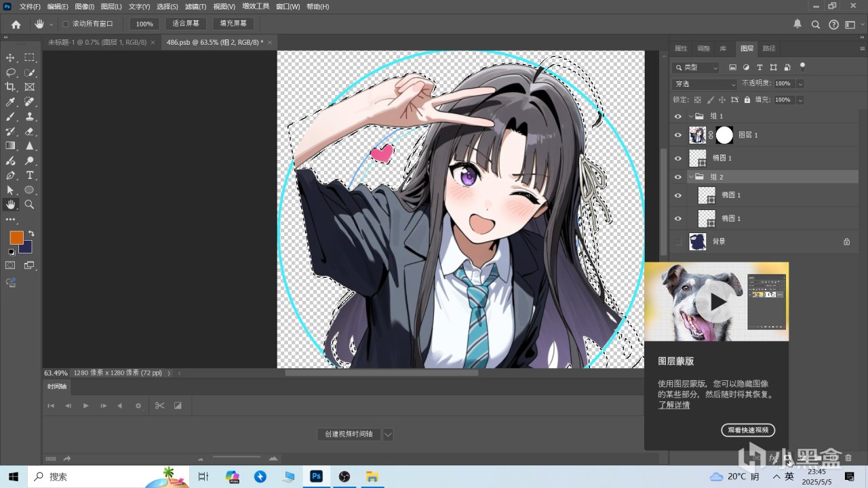Collapse the 组 2 group
This screenshot has height=488, width=868.
click(690, 177)
